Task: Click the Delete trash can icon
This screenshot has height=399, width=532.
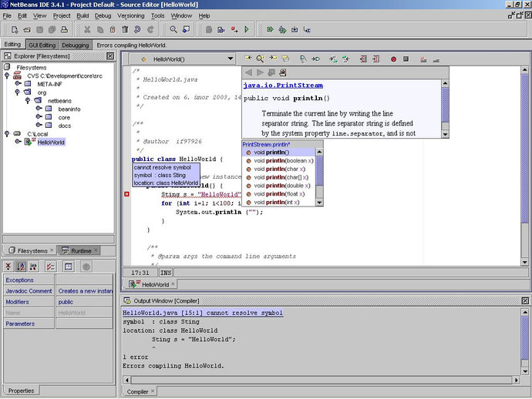Action: 125,30
